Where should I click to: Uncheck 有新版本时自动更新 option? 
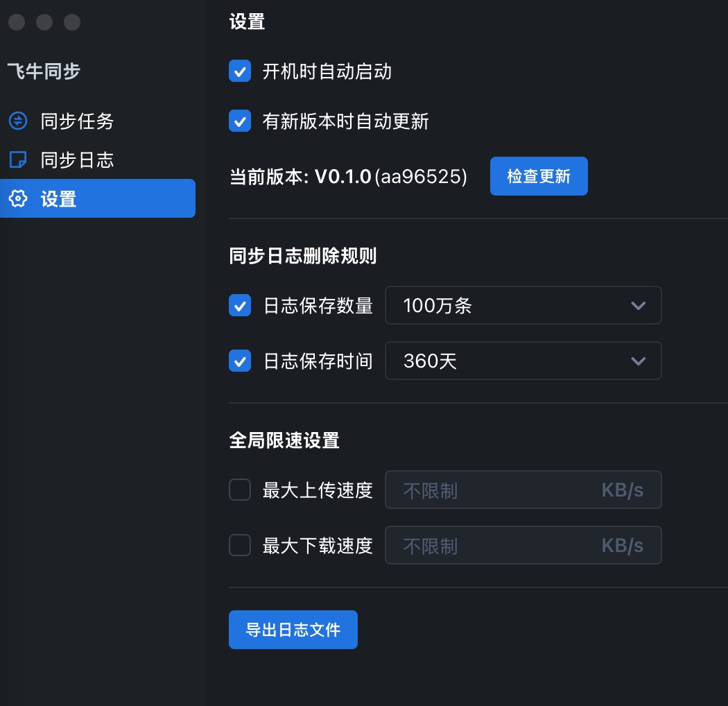pyautogui.click(x=240, y=121)
